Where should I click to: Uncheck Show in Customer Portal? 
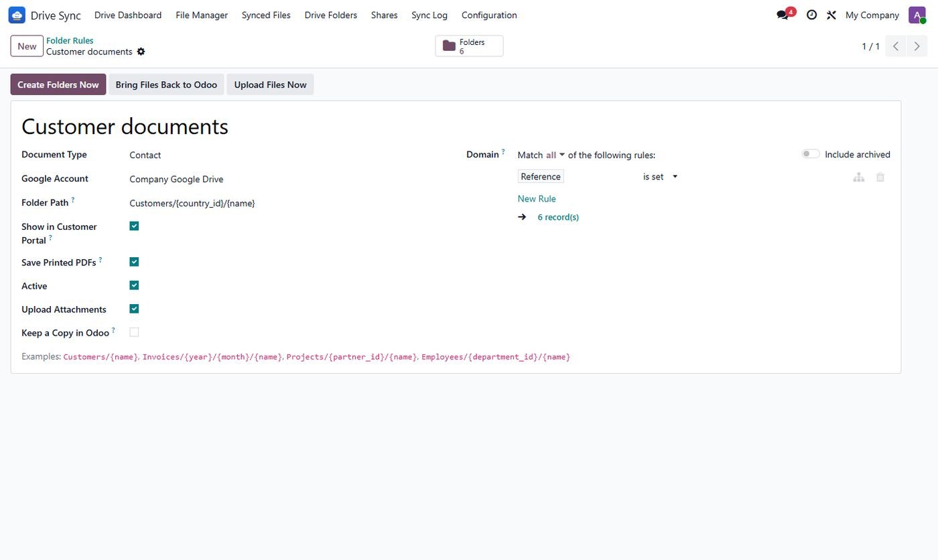click(x=134, y=226)
